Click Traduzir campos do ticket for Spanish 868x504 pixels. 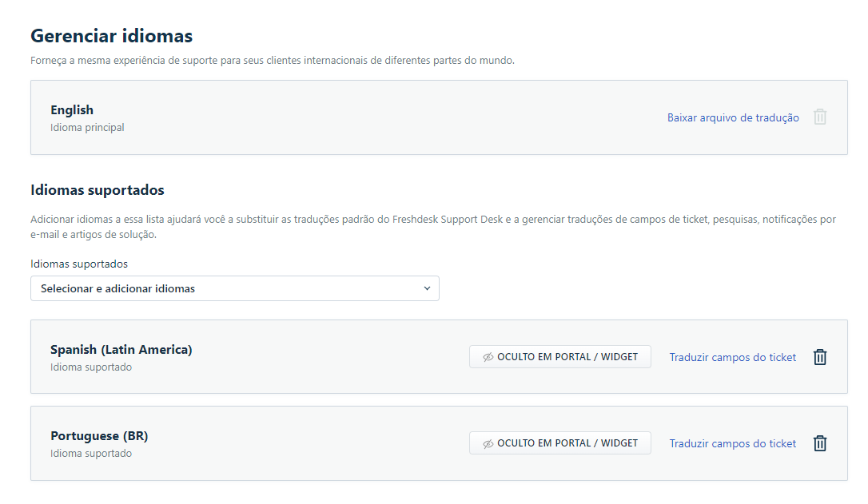(732, 357)
